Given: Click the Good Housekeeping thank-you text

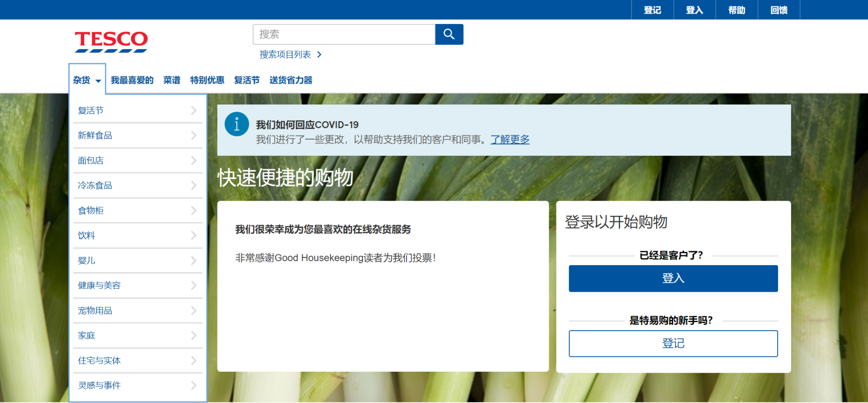Looking at the screenshot, I should 335,258.
